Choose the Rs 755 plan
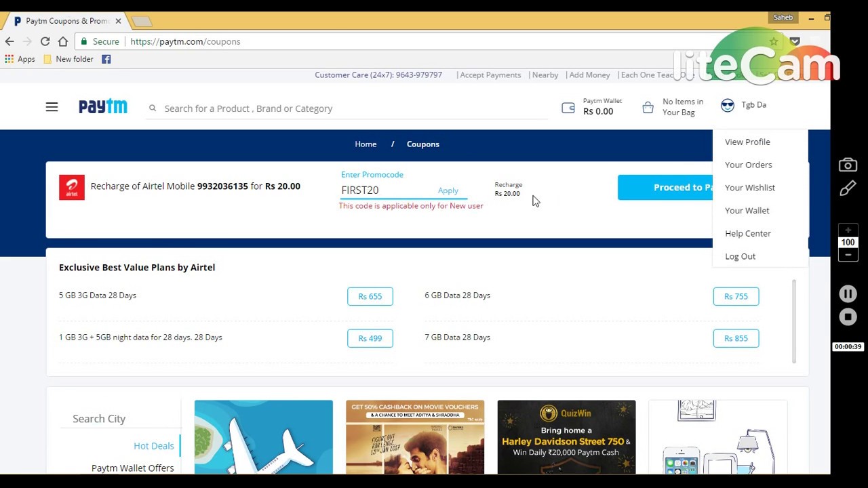Image resolution: width=868 pixels, height=488 pixels. coord(736,296)
